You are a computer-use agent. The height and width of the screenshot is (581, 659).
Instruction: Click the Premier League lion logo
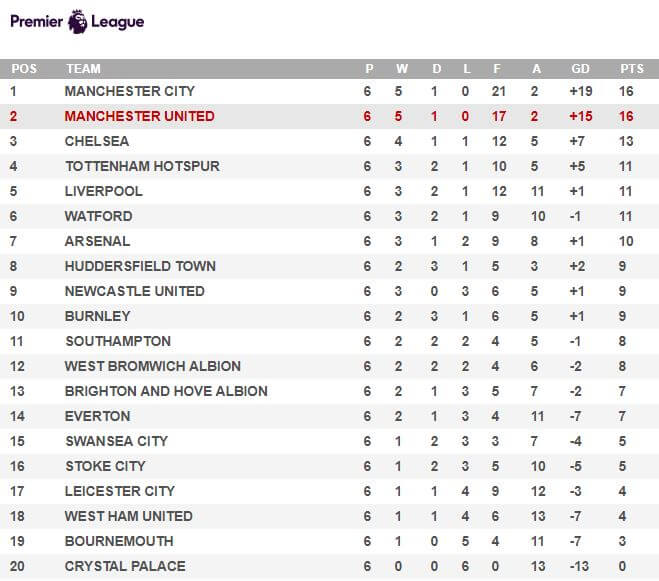[77, 21]
